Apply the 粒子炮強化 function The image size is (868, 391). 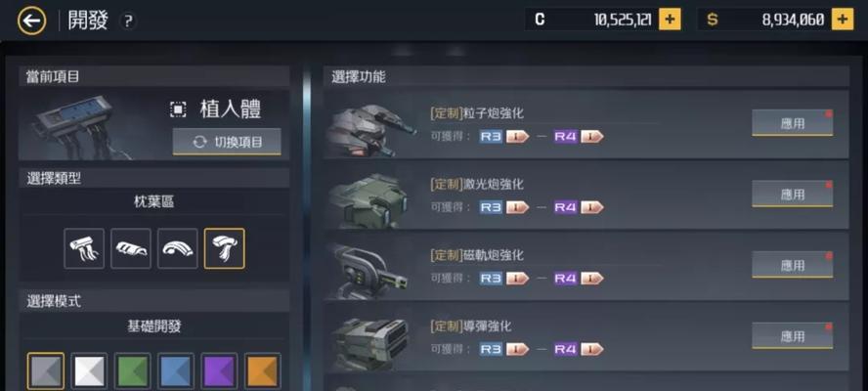pyautogui.click(x=792, y=123)
